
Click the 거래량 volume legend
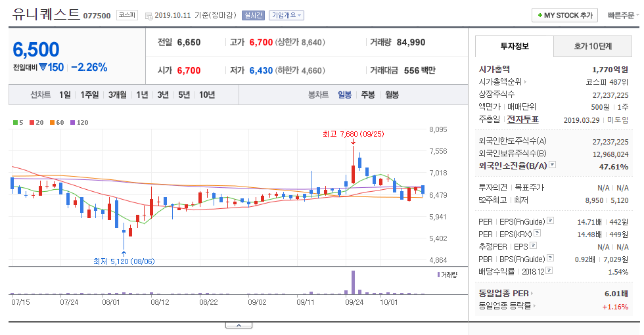[448, 275]
